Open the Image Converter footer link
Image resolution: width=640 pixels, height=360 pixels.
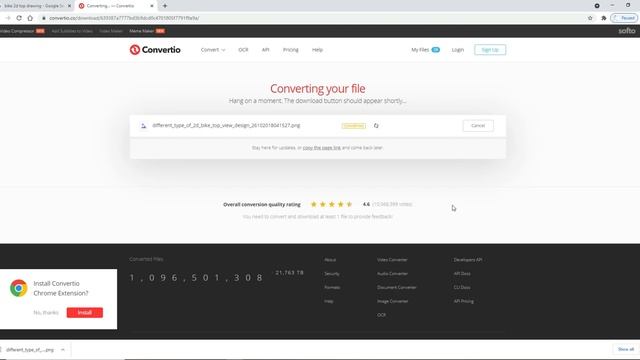(x=393, y=301)
